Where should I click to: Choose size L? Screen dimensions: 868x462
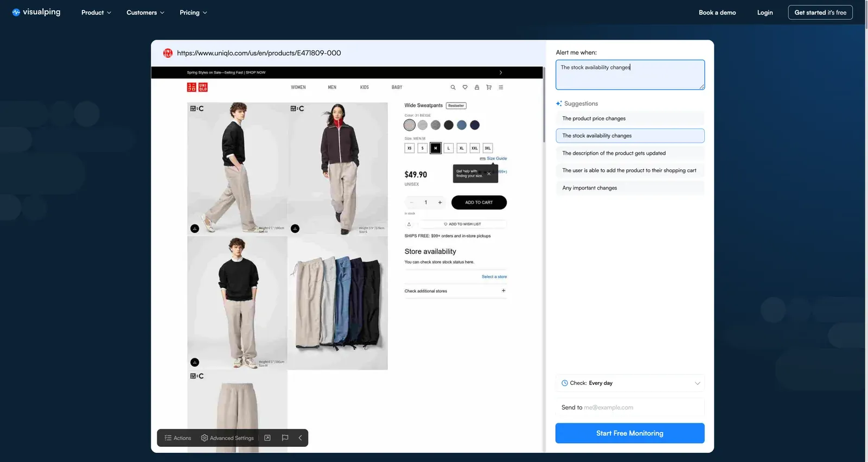449,148
